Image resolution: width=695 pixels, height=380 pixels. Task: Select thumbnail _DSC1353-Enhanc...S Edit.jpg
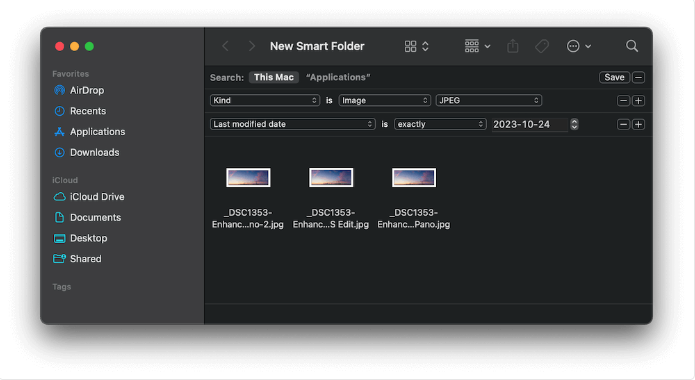(x=331, y=177)
